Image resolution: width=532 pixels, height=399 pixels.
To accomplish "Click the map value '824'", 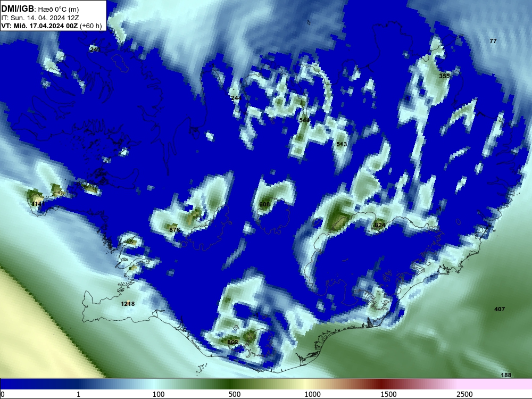I will [380, 225].
